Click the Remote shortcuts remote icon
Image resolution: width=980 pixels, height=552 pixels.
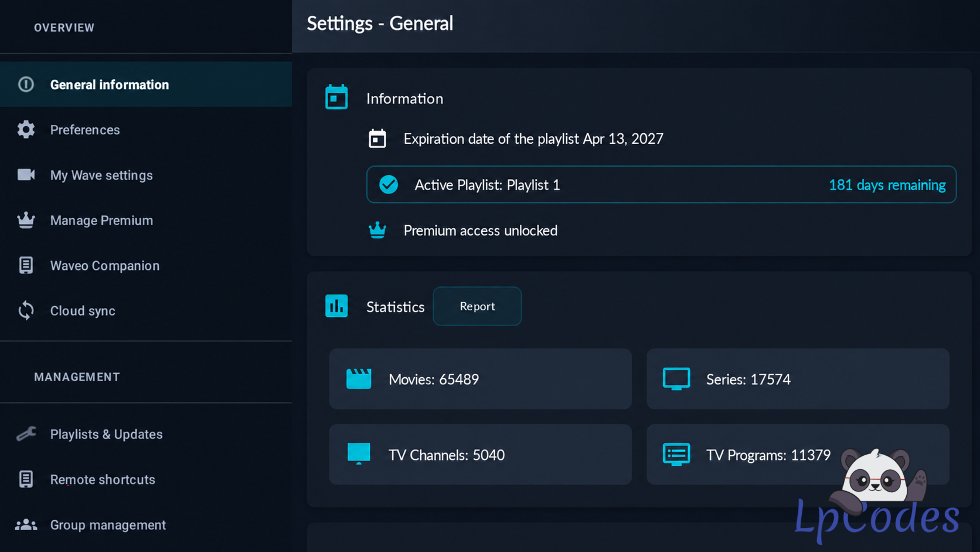pos(26,479)
